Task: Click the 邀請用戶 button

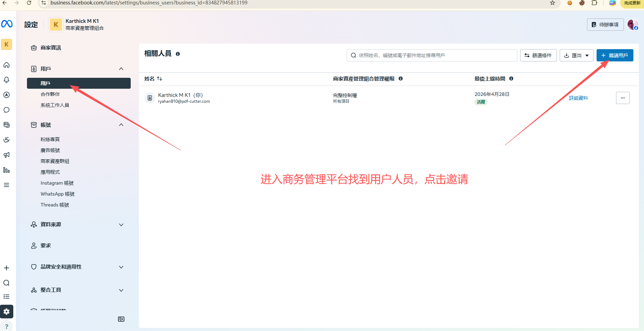Action: [615, 55]
